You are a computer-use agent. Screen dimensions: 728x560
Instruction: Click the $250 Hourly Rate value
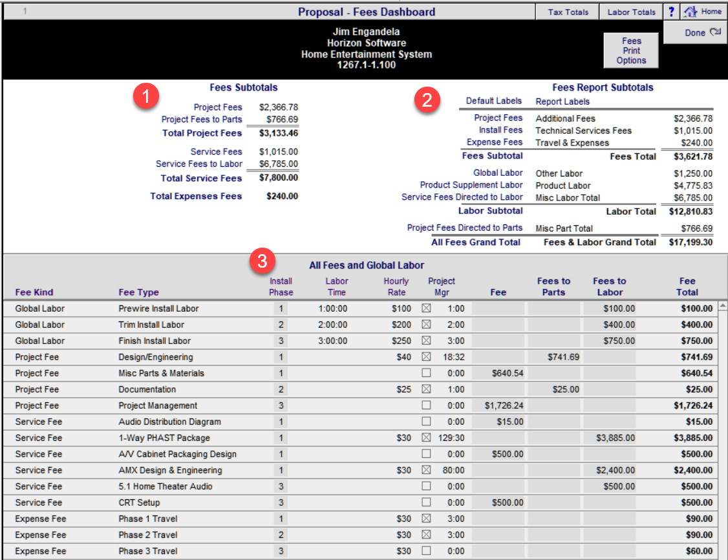point(401,341)
